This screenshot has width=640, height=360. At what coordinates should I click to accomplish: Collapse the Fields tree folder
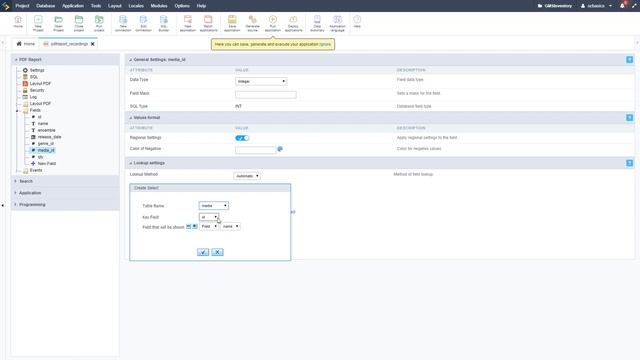point(18,111)
